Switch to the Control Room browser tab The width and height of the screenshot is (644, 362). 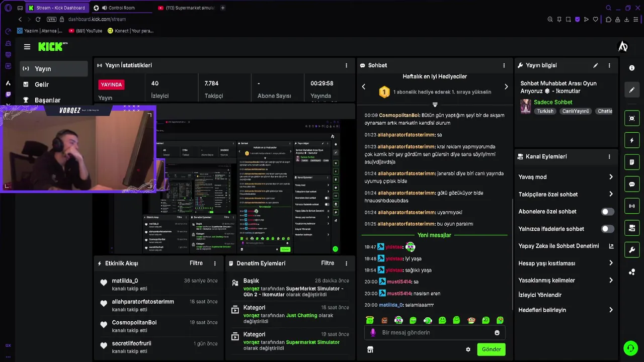pos(121,8)
